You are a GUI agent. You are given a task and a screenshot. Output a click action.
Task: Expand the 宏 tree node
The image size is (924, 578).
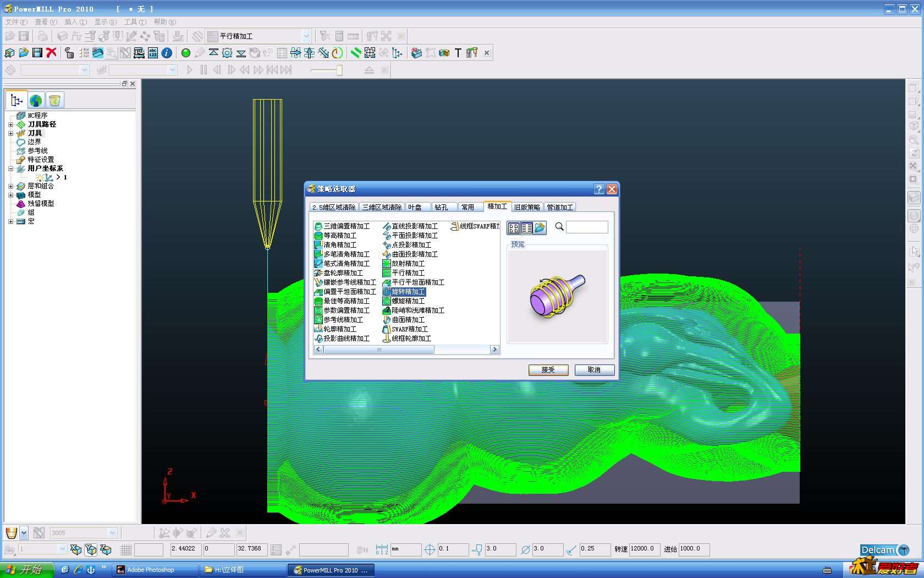tap(10, 221)
